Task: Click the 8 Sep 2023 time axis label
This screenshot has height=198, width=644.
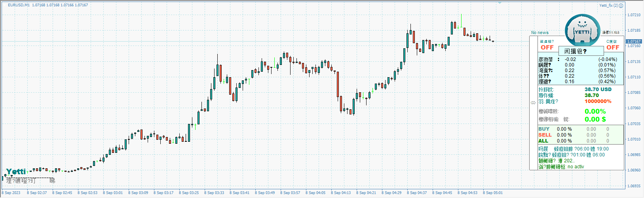Action: tap(11, 193)
